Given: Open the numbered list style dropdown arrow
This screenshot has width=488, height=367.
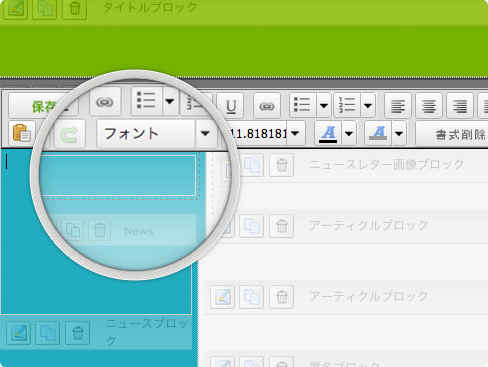Looking at the screenshot, I should (x=368, y=105).
